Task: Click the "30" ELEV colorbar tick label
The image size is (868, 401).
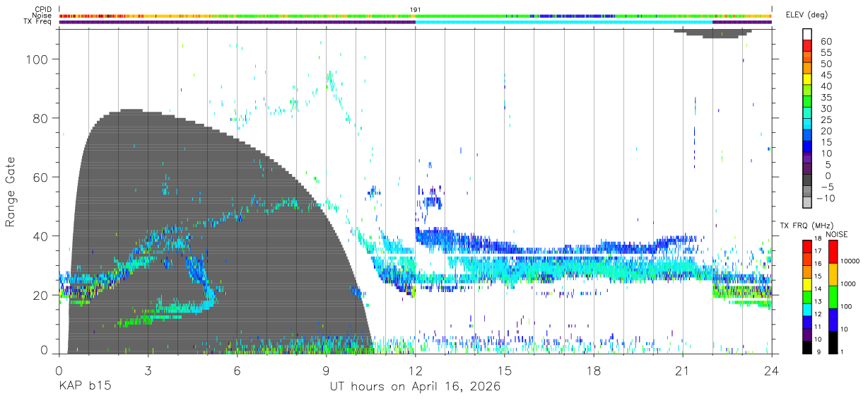Action: [826, 108]
